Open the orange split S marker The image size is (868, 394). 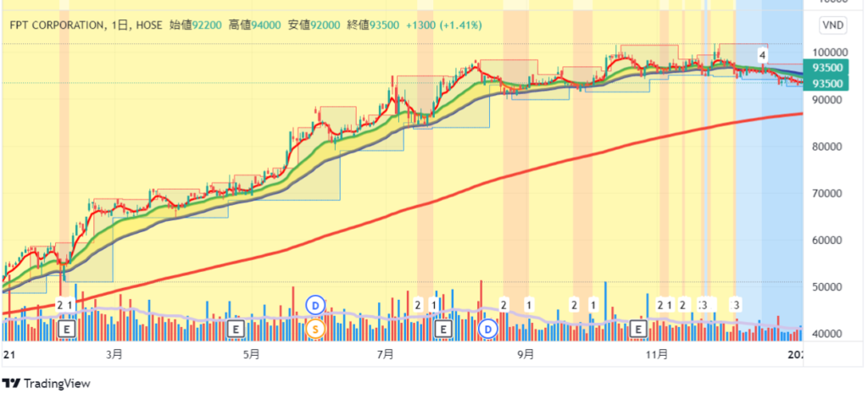pos(315,330)
